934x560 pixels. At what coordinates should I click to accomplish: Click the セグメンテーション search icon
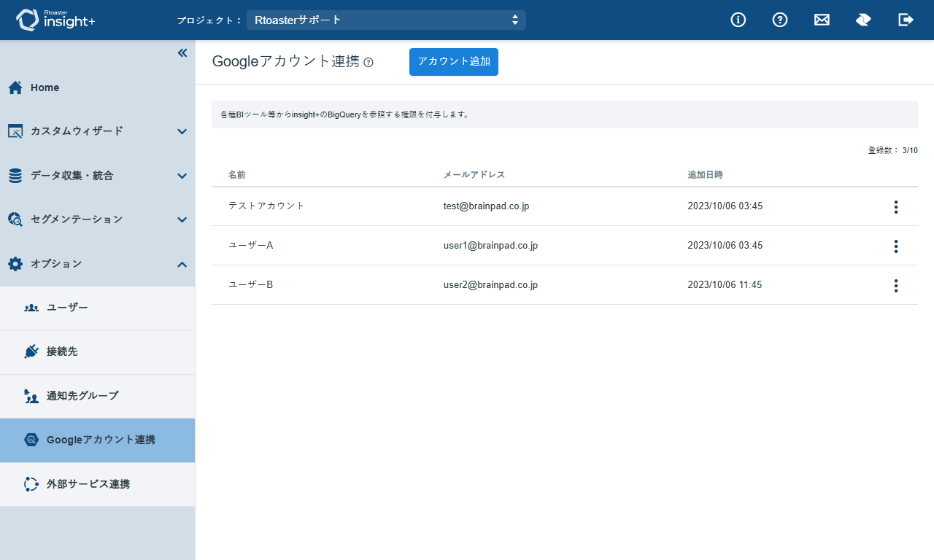click(15, 219)
